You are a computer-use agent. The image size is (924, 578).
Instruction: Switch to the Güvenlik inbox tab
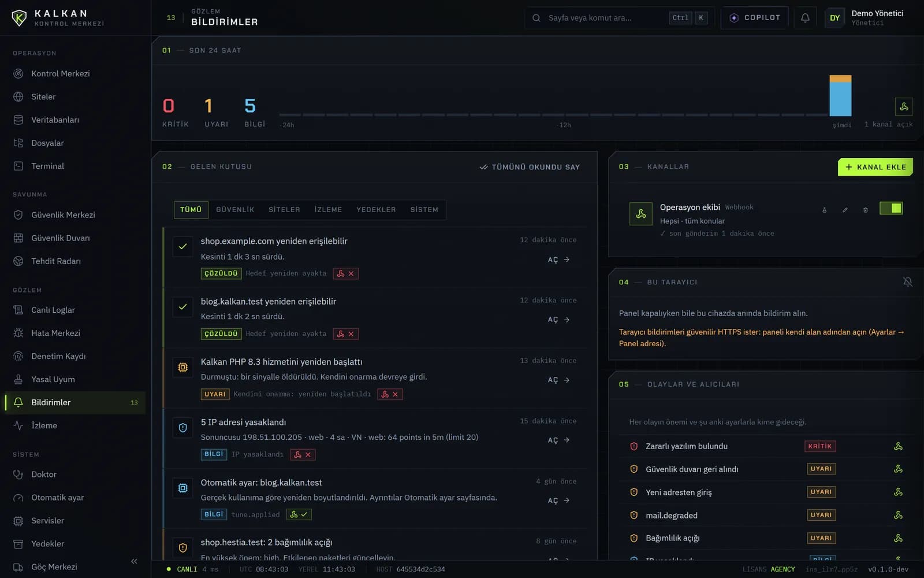click(x=235, y=210)
